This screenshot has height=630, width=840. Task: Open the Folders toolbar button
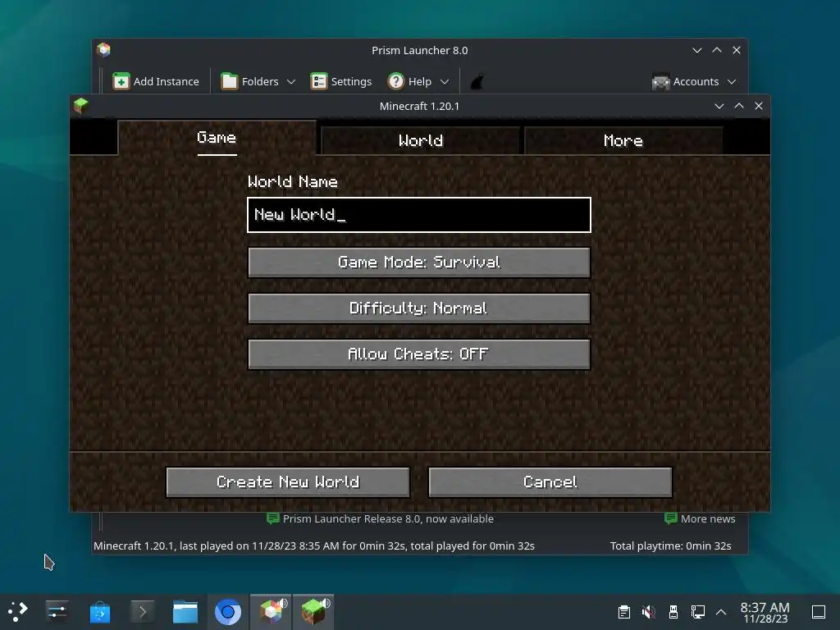[251, 81]
